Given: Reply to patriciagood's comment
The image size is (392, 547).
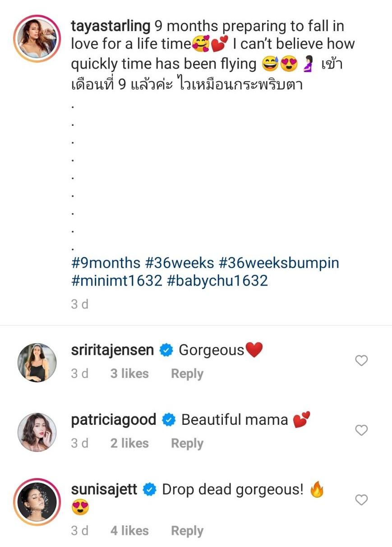Looking at the screenshot, I should click(x=187, y=444).
